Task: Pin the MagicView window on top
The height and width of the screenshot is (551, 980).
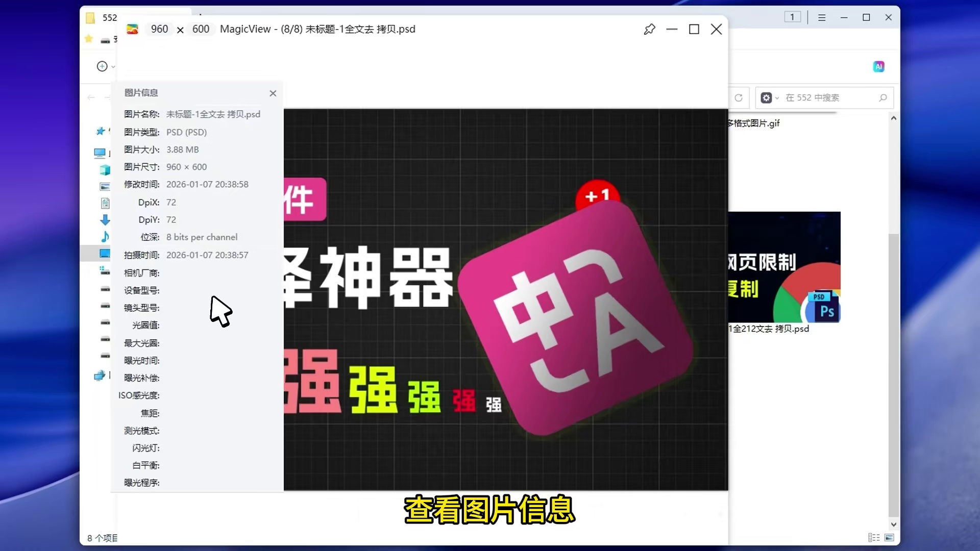Action: tap(649, 29)
